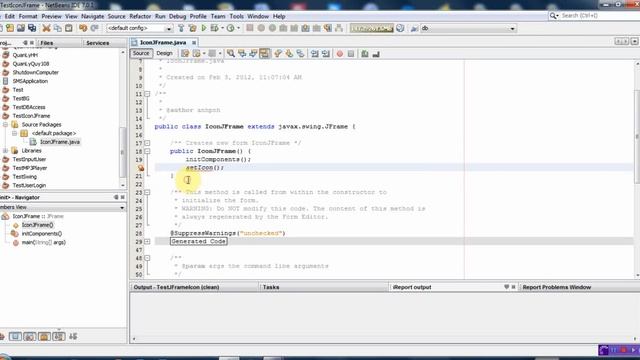640x360 pixels.
Task: Open the Report Problems Window tab
Action: pyautogui.click(x=557, y=287)
